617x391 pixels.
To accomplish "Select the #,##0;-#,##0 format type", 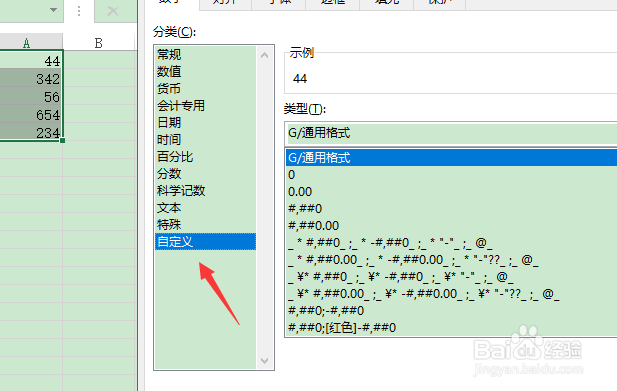I will tap(451, 310).
